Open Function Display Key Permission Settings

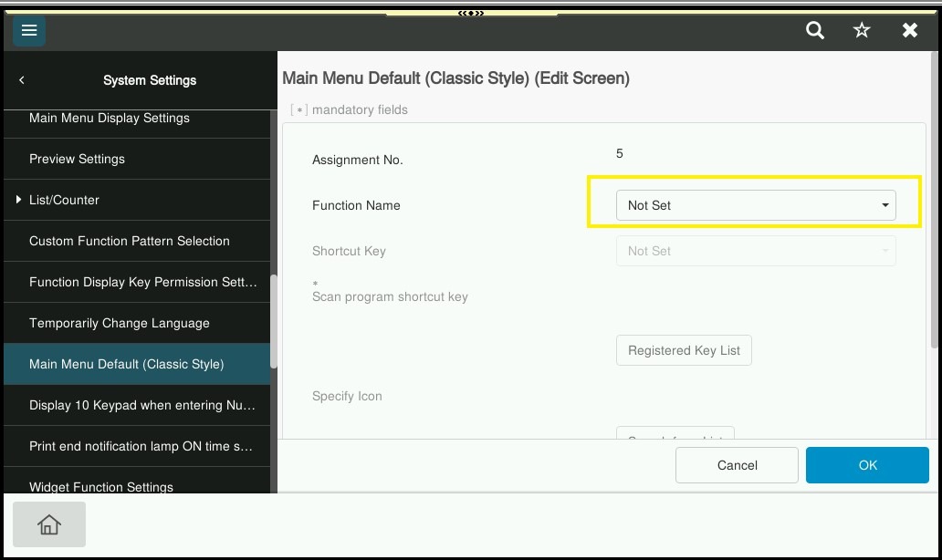(x=142, y=282)
